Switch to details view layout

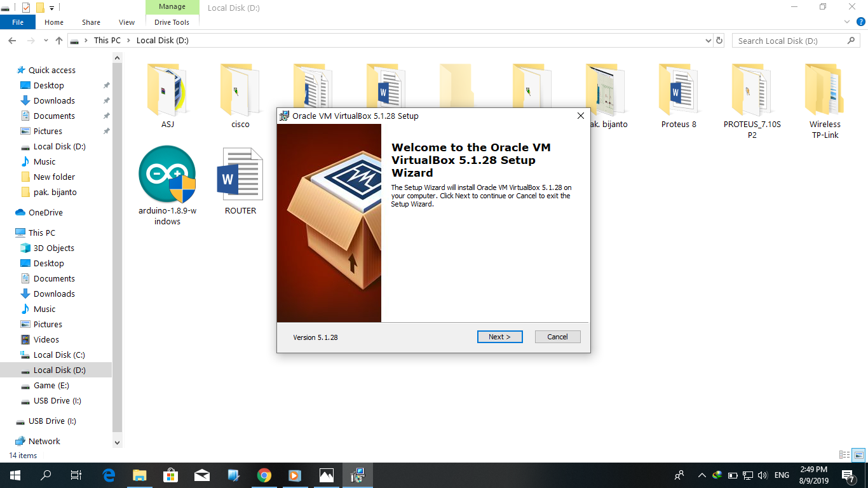(x=844, y=455)
